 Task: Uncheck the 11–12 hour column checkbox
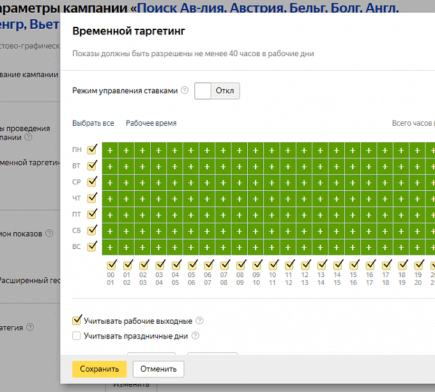(289, 265)
